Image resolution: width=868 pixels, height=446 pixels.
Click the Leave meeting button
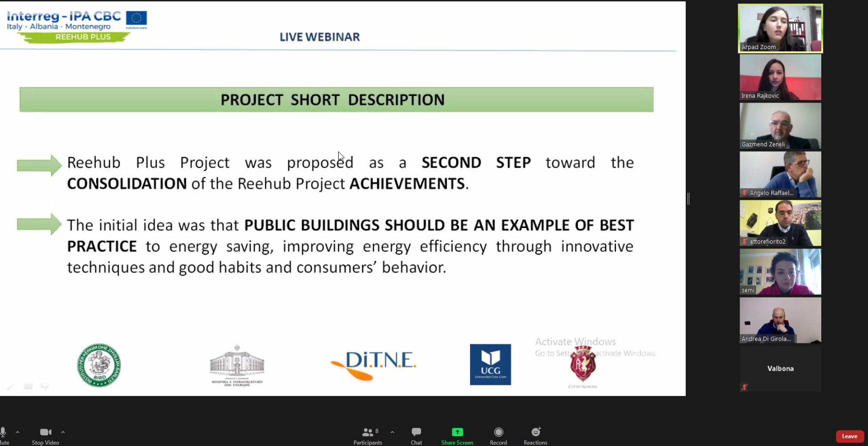849,436
